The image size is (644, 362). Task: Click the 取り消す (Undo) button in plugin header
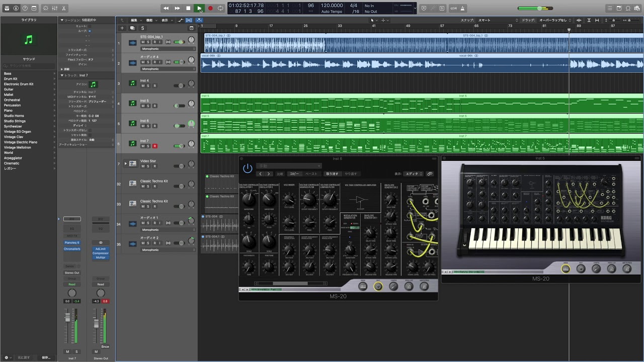(x=332, y=174)
